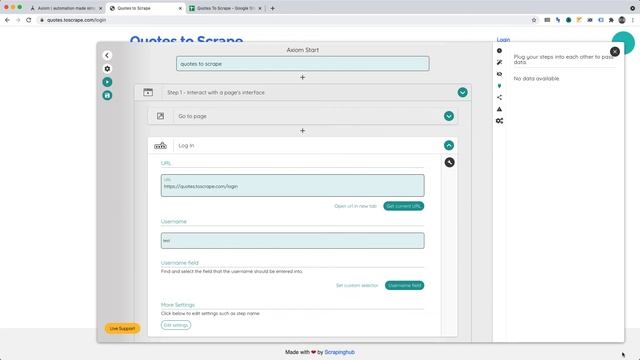Click the Chrome profile avatar
Viewport: 640px width, 360px height.
pos(622,20)
